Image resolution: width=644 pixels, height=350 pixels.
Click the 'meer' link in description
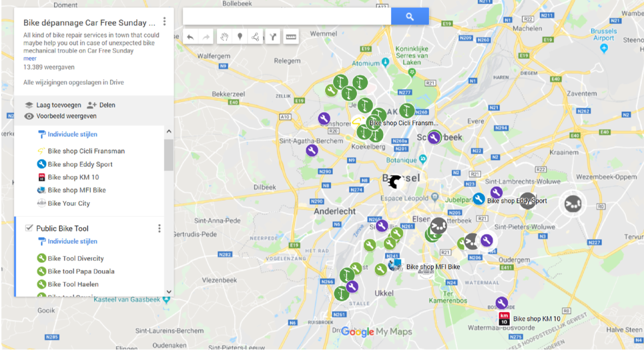point(29,58)
